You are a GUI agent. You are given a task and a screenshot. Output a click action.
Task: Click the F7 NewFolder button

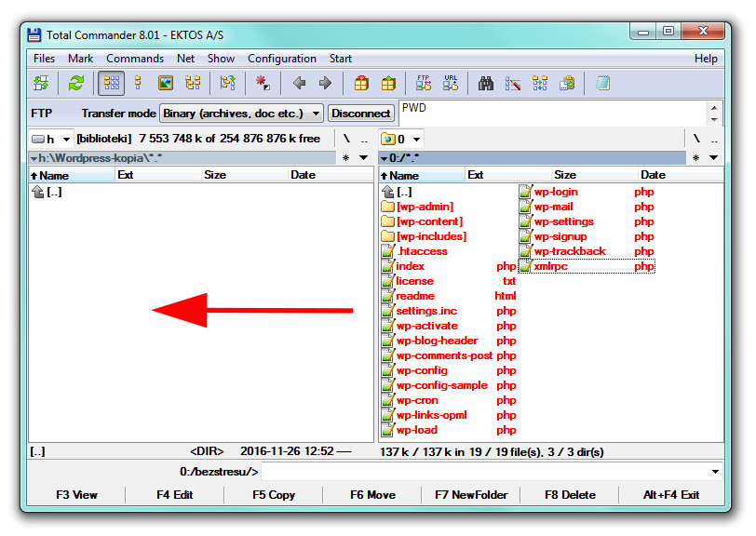coord(471,495)
